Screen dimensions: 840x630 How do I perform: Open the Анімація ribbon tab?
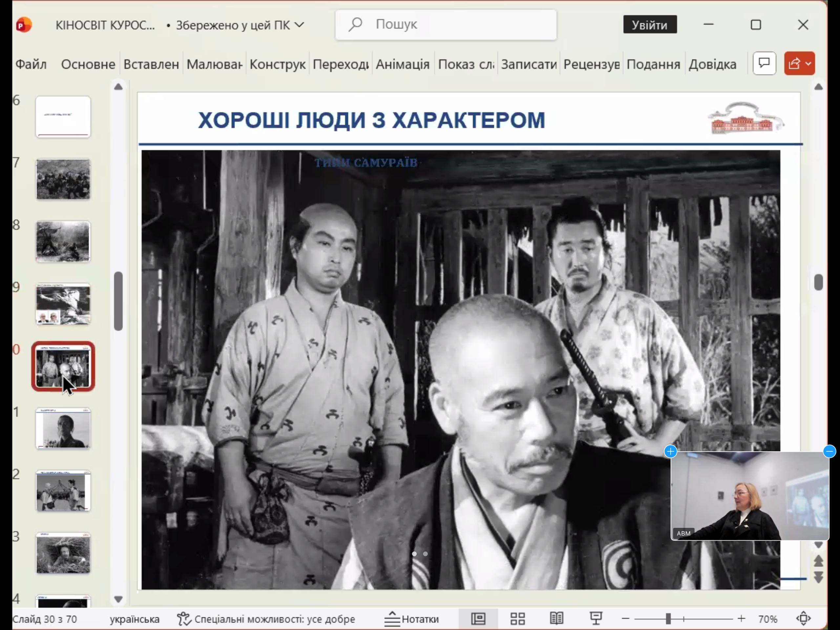(403, 64)
